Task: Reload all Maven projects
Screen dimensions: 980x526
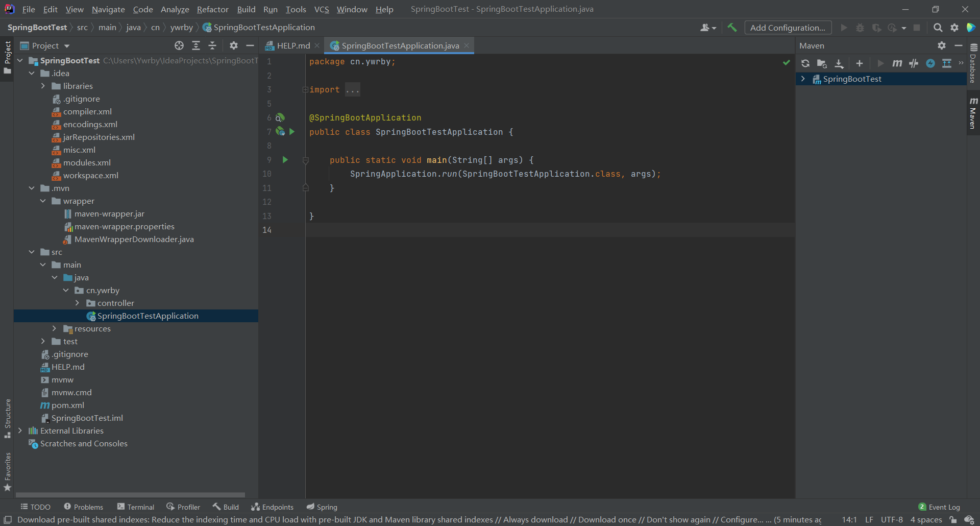Action: pos(805,63)
